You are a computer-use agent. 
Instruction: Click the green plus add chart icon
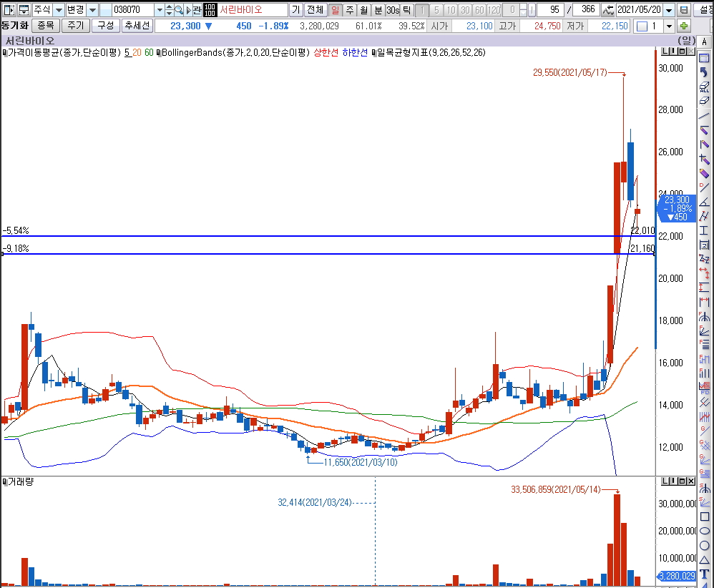[683, 26]
